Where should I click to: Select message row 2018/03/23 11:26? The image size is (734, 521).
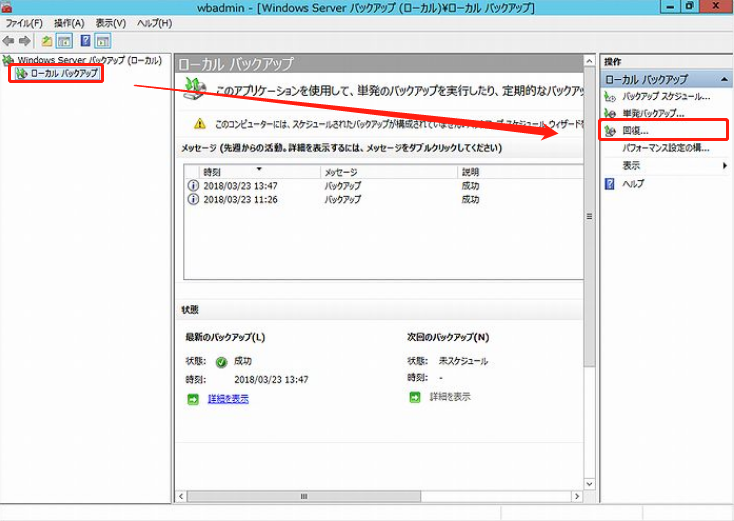384,199
